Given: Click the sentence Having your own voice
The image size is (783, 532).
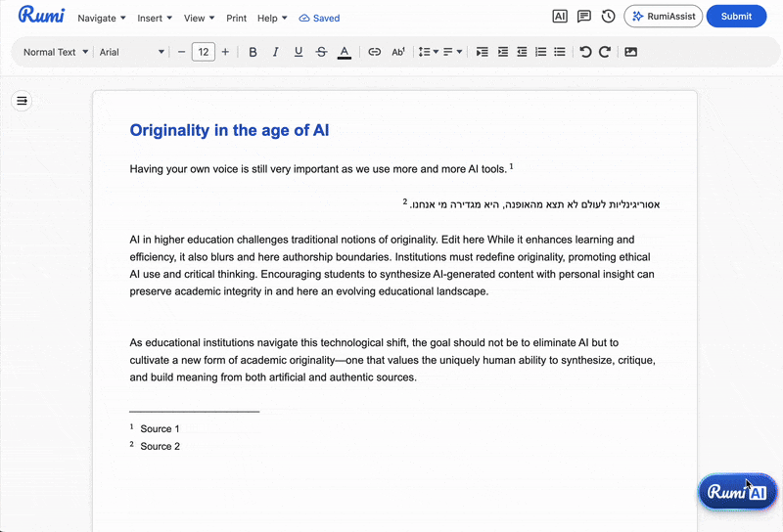Looking at the screenshot, I should (318, 169).
